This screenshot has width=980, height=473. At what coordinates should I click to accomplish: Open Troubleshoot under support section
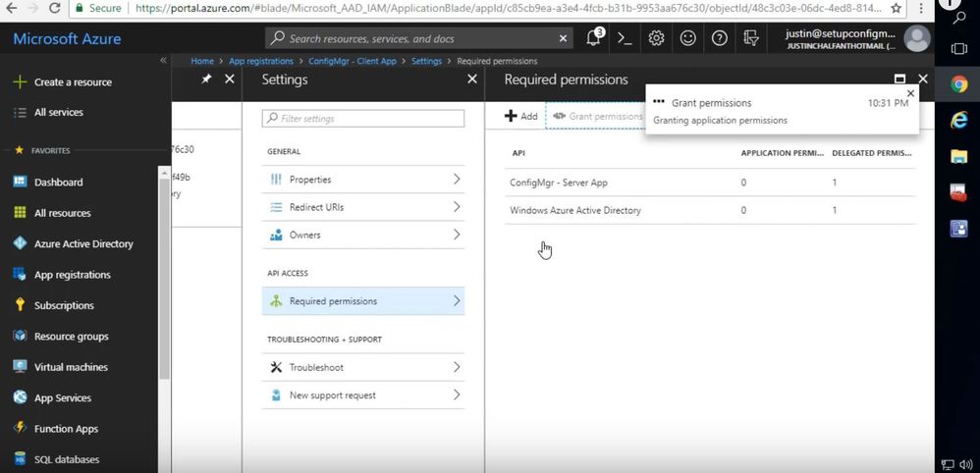[x=362, y=367]
